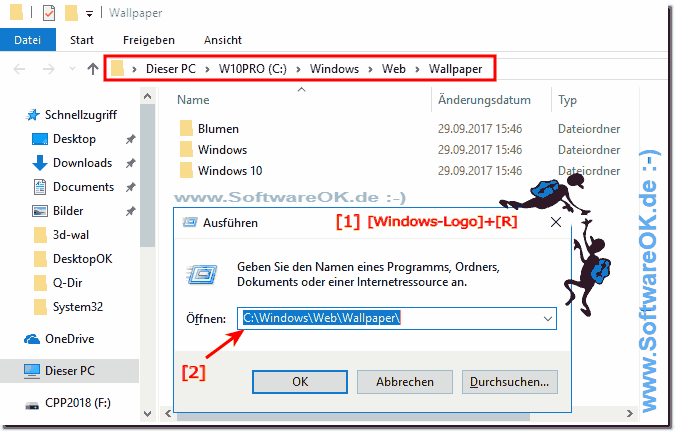Click the Windows 10 folder name
The image size is (675, 432).
(230, 171)
